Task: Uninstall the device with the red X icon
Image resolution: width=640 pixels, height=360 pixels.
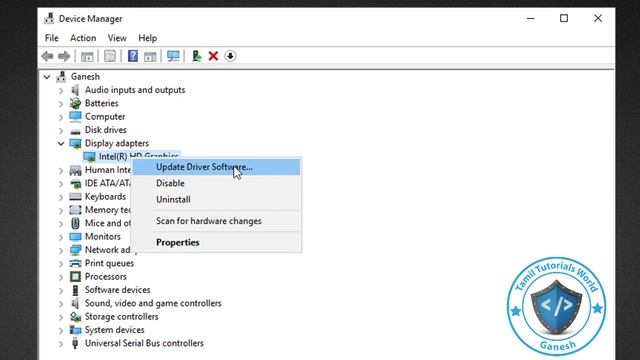Action: coord(213,56)
